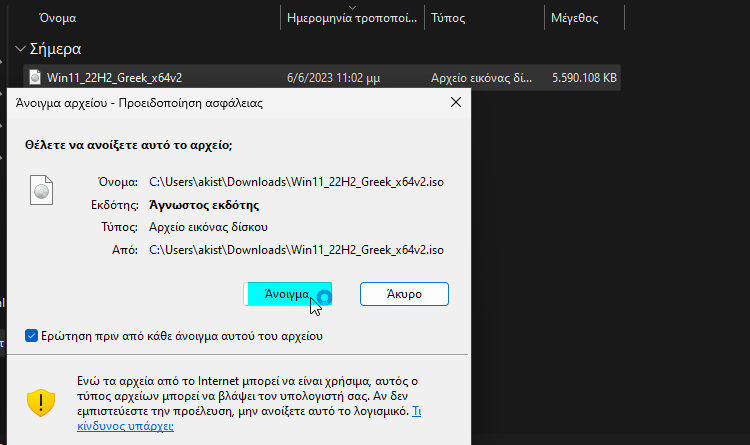Sort by the Μέγεθος column header

pos(574,18)
